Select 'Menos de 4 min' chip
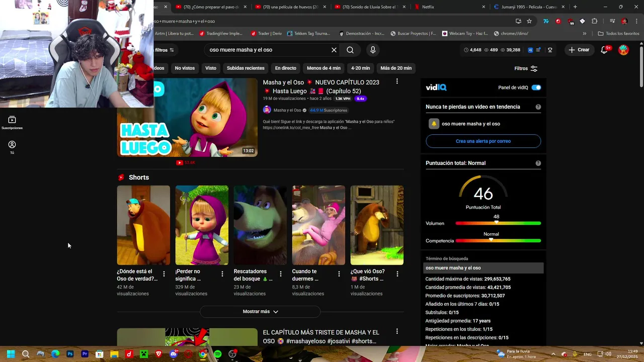 point(324,68)
